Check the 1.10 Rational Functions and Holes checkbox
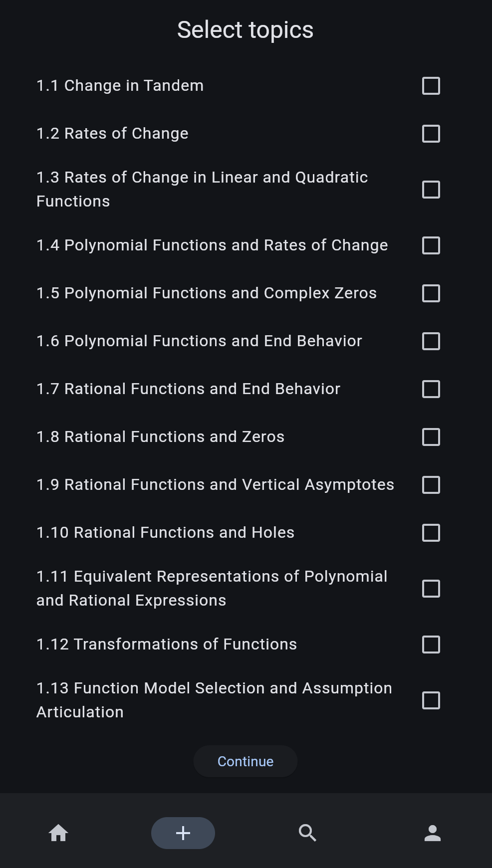The image size is (492, 868). (x=431, y=533)
